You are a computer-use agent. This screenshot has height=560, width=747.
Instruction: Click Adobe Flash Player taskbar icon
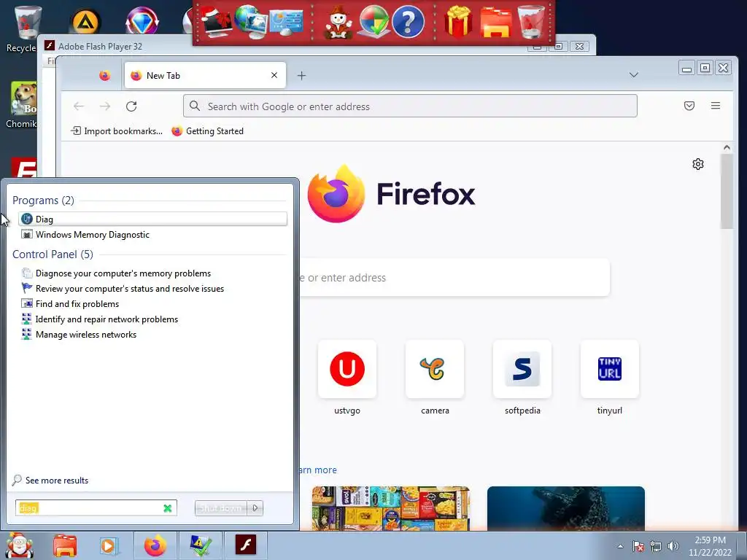[246, 545]
